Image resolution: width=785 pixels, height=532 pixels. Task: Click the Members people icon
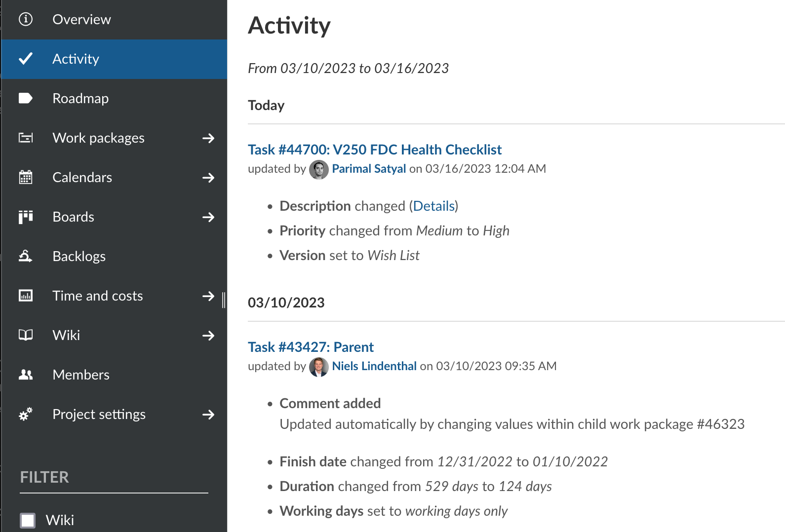pos(25,375)
